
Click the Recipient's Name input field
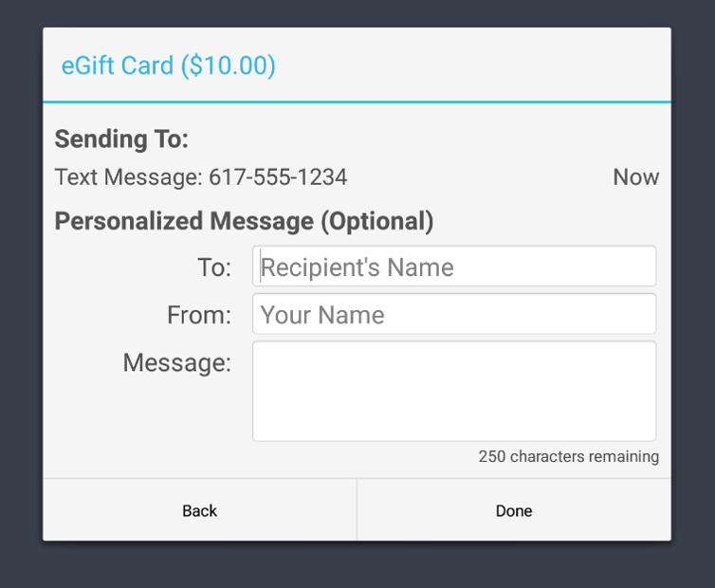click(453, 266)
